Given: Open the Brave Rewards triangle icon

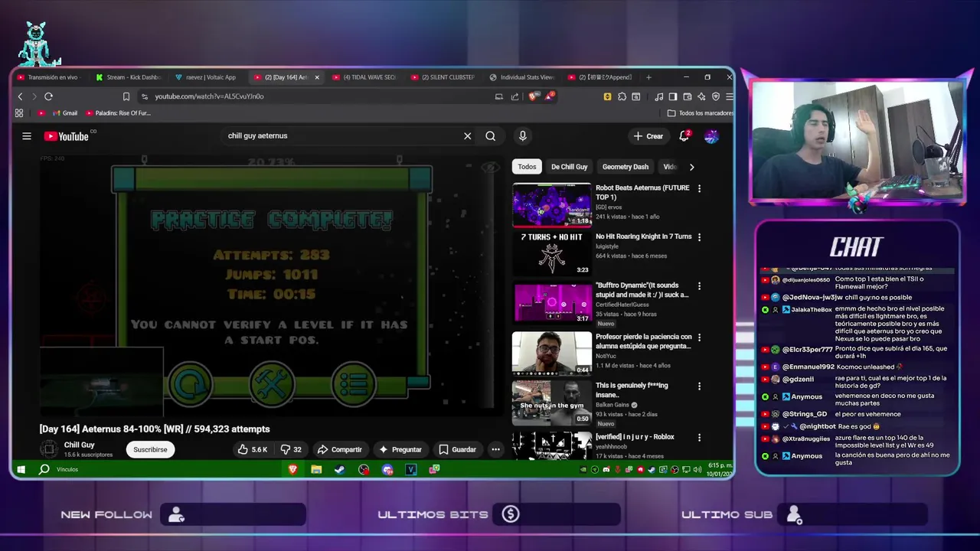Looking at the screenshot, I should tap(550, 96).
